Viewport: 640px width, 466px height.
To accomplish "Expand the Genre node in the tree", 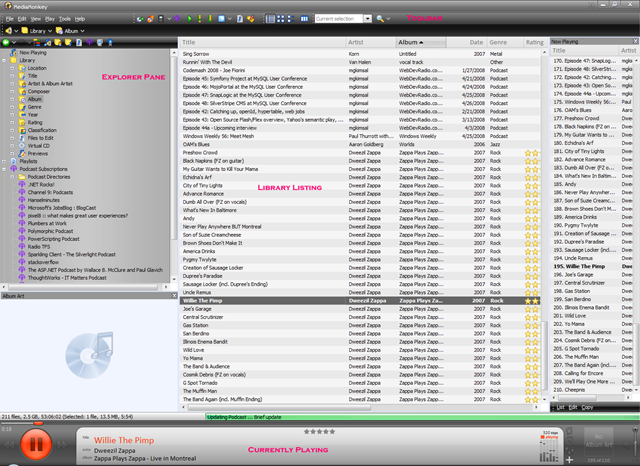I will (12, 107).
